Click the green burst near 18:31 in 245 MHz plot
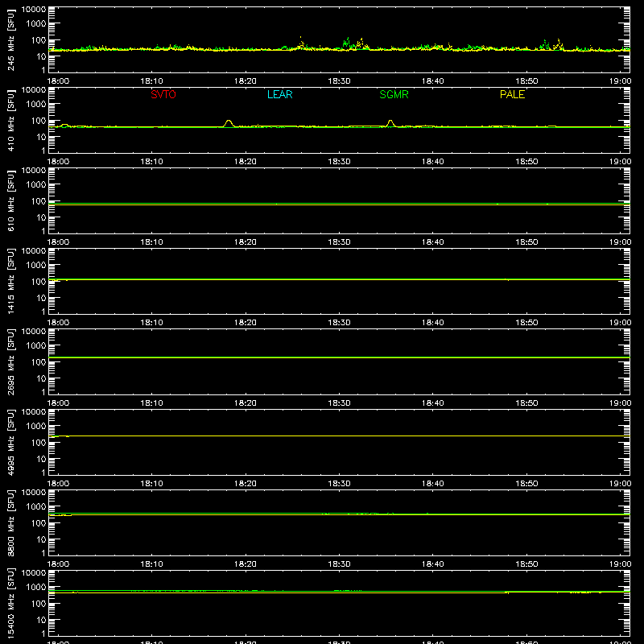The image size is (644, 644). pos(347,43)
